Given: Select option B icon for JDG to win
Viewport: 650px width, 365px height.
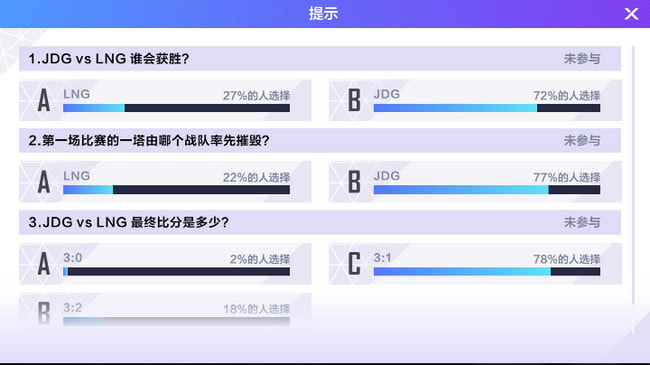Looking at the screenshot, I should click(x=354, y=100).
